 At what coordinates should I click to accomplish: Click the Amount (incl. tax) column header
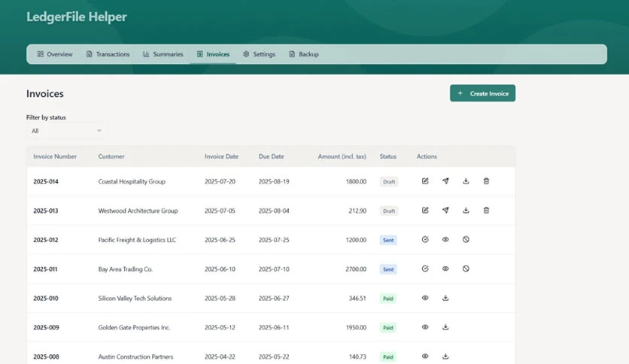(342, 156)
